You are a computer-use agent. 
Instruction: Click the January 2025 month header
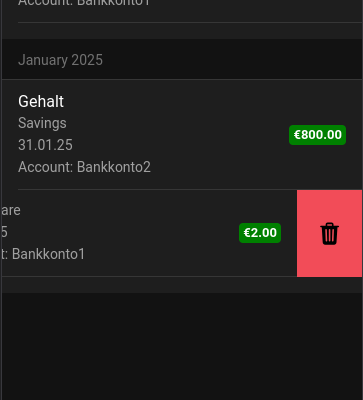(x=60, y=60)
